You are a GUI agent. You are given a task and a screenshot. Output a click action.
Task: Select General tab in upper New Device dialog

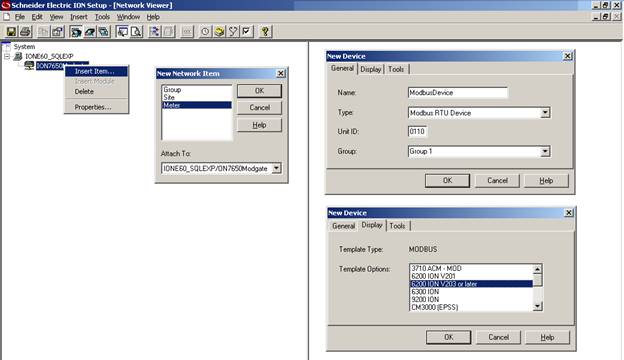point(342,68)
